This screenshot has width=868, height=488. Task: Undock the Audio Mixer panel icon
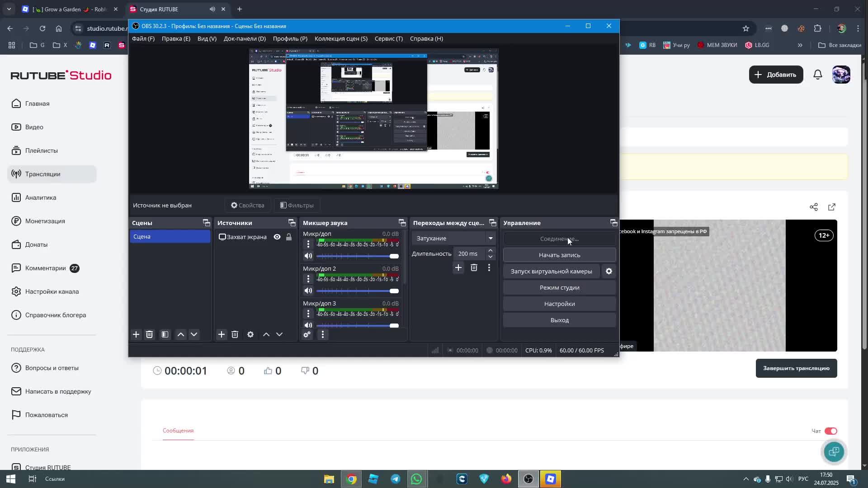(402, 223)
